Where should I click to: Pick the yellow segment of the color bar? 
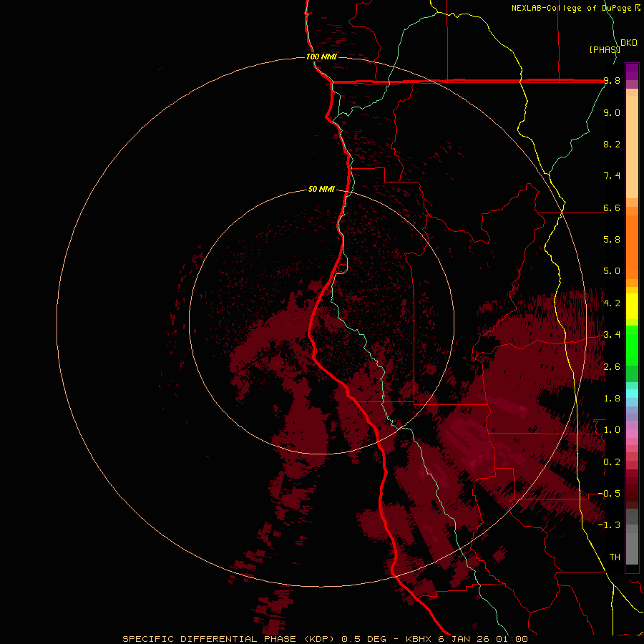[x=632, y=306]
